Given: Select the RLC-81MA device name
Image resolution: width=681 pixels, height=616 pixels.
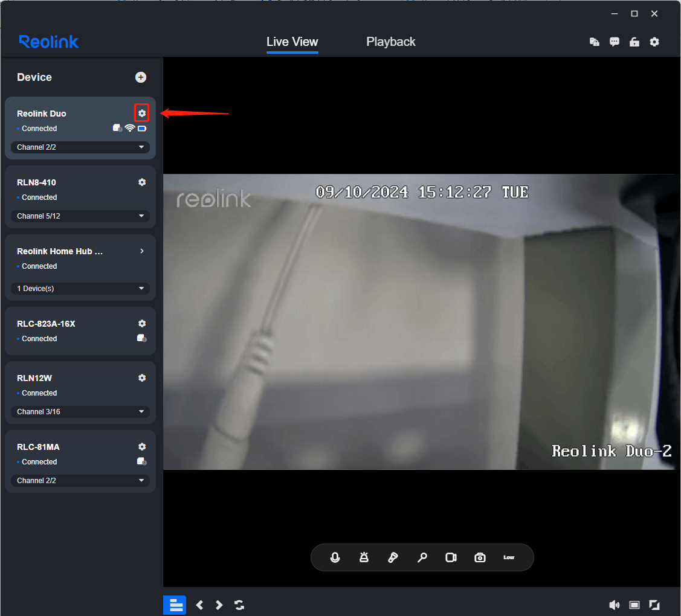Looking at the screenshot, I should click(38, 447).
